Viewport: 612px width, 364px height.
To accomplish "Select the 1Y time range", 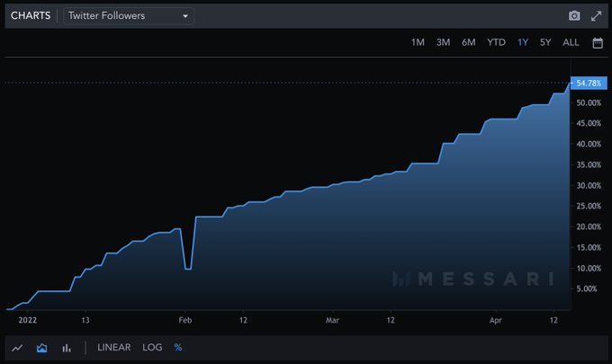I will 523,42.
